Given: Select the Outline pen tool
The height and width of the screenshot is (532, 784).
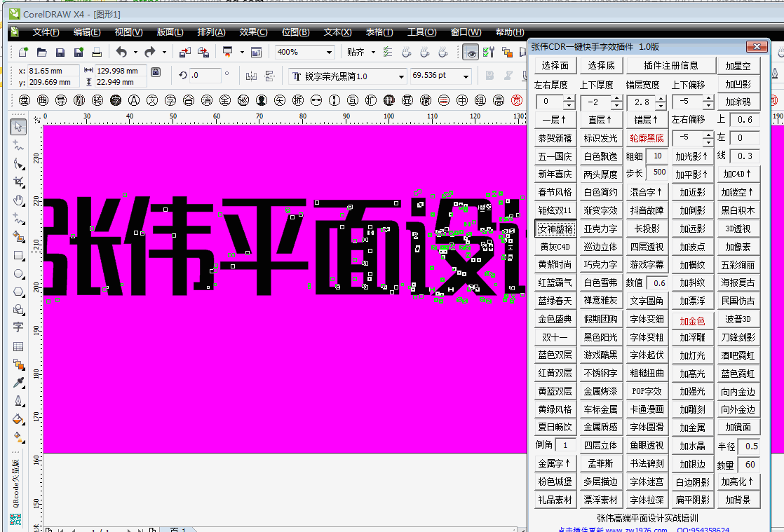Looking at the screenshot, I should point(18,401).
